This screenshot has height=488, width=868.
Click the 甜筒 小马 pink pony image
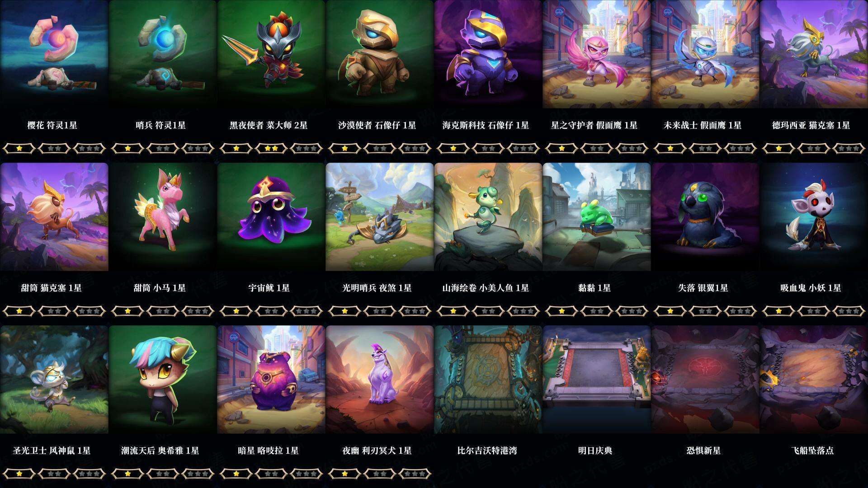[x=162, y=217]
